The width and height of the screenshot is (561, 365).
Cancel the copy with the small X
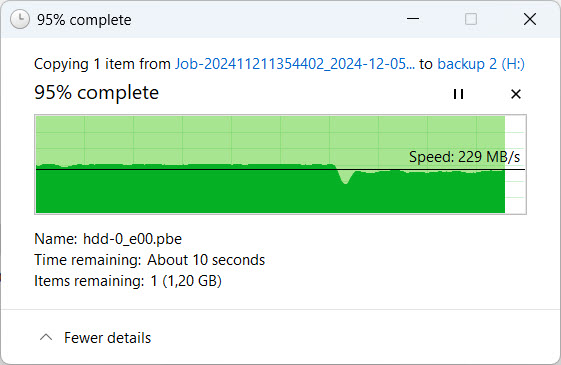click(516, 94)
